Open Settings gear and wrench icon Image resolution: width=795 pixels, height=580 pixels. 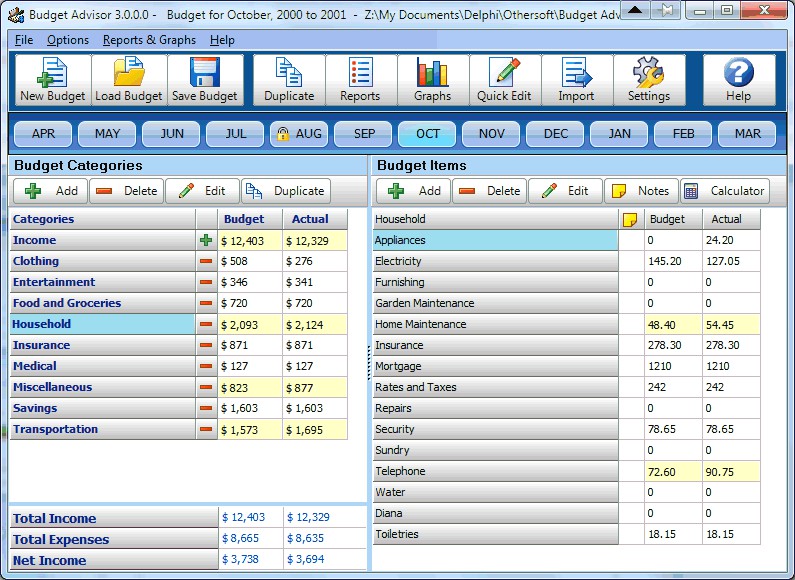click(648, 72)
